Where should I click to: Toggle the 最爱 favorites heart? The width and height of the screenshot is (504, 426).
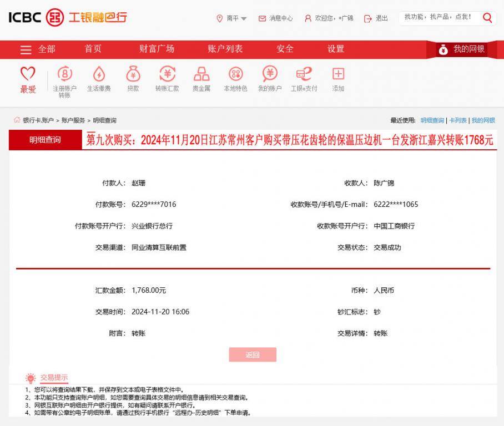point(28,75)
